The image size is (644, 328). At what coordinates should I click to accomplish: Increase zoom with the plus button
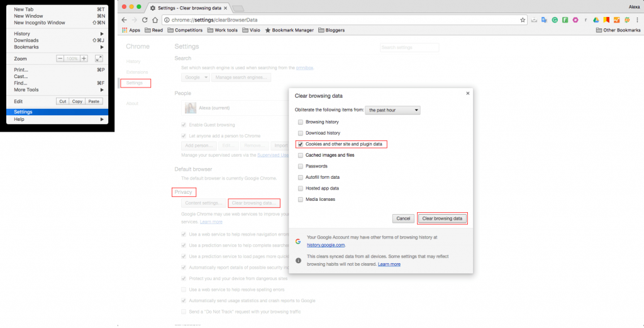tap(84, 59)
